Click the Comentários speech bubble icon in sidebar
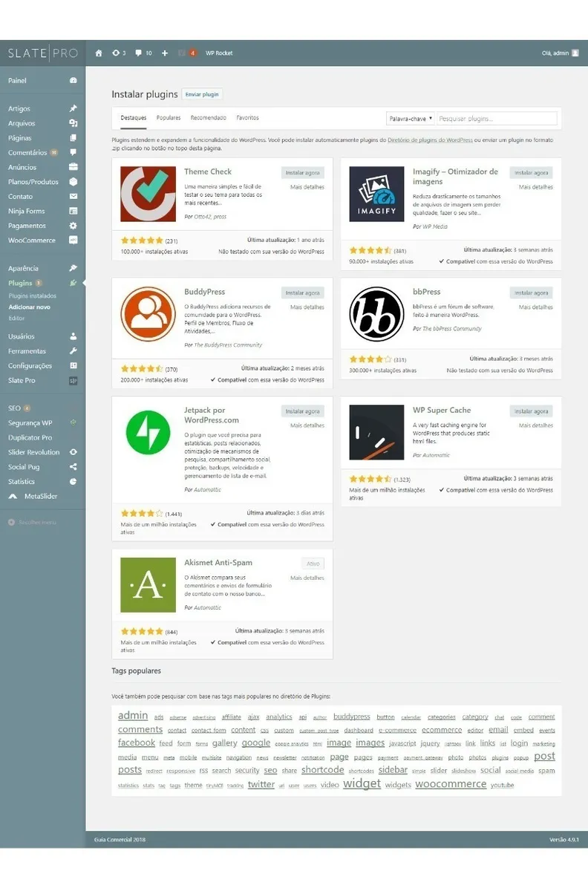588x891 pixels. pos(73,152)
